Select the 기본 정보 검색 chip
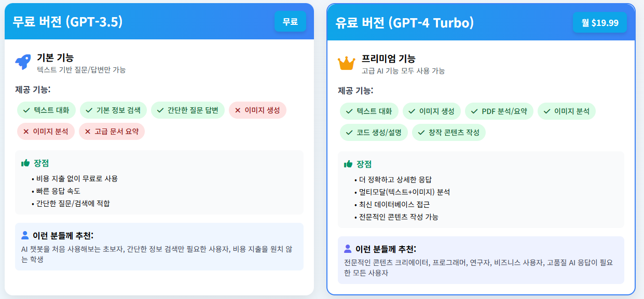The image size is (644, 299). (x=114, y=110)
